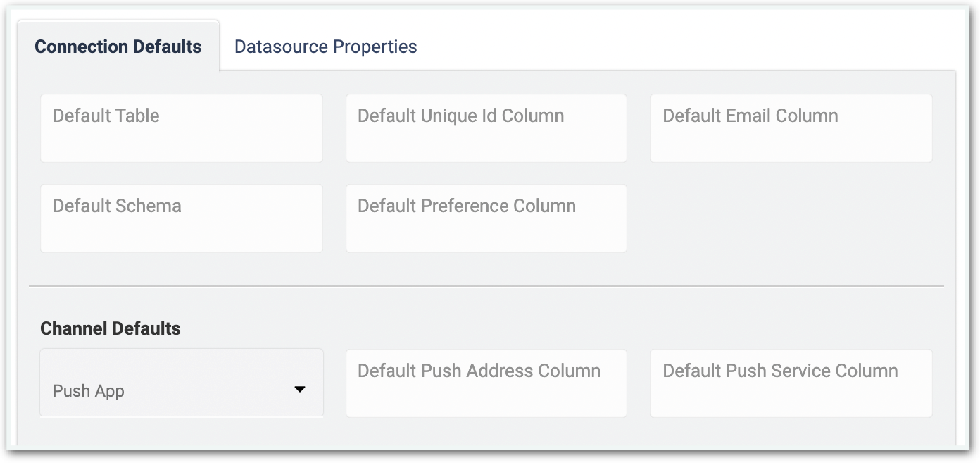This screenshot has height=463, width=980.
Task: Click the Default Preference Column field
Action: (x=486, y=218)
